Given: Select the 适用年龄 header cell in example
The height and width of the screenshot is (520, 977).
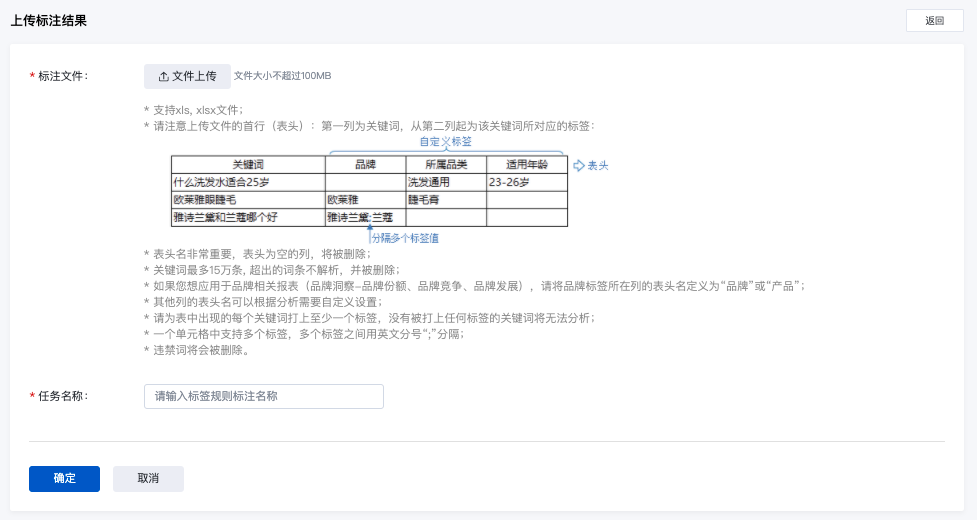Looking at the screenshot, I should click(526, 165).
